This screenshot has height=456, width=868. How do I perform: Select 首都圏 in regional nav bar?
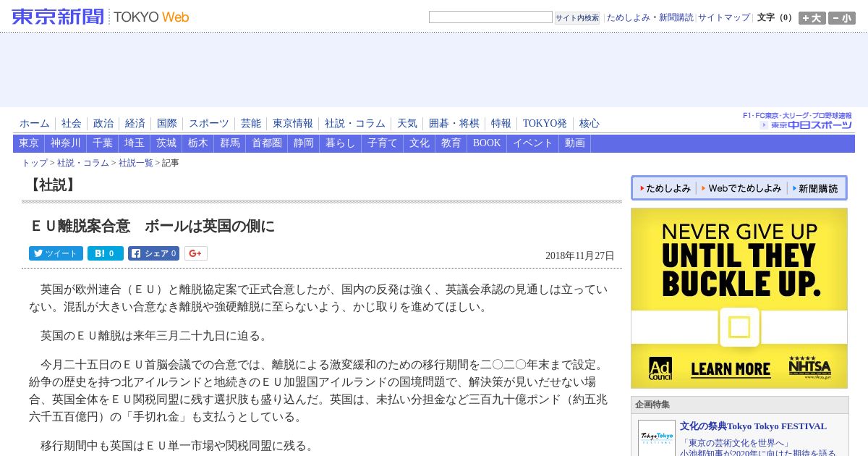coord(267,143)
